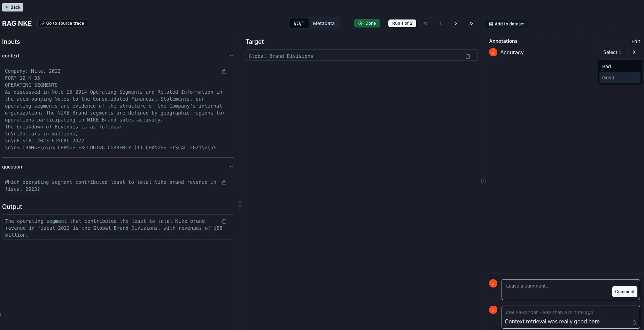Grab the Annotations panel resize handle

click(x=483, y=181)
